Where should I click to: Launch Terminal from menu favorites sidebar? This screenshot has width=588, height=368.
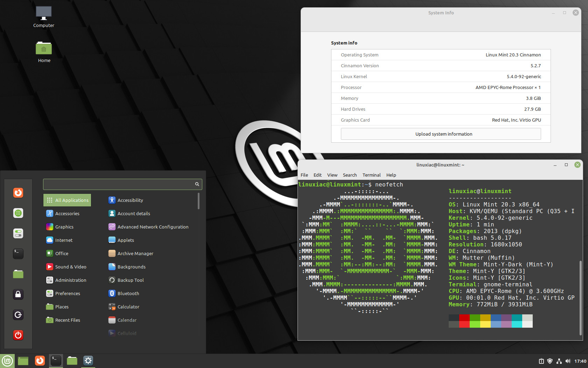click(x=18, y=254)
